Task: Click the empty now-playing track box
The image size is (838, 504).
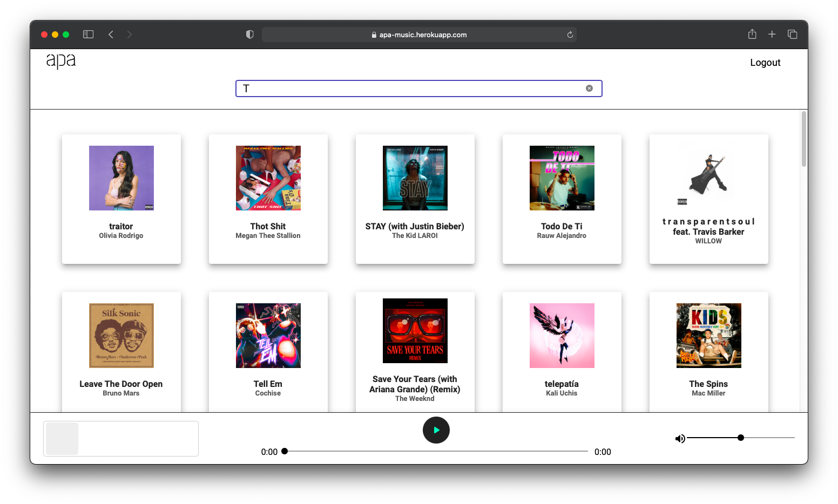Action: 121,439
